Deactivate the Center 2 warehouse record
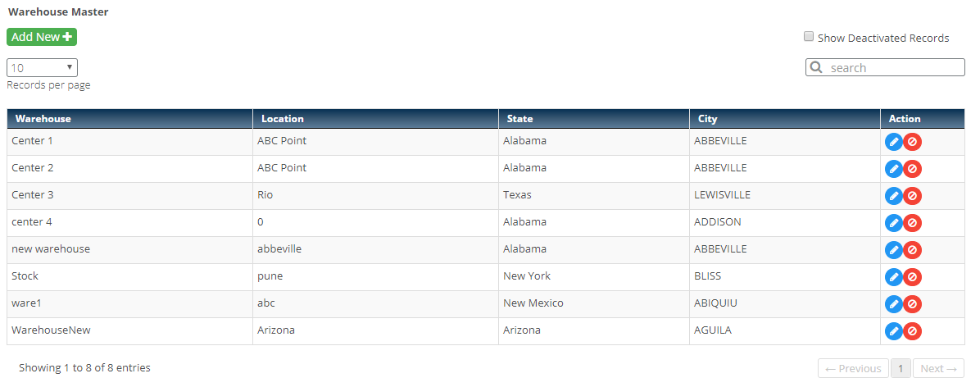Screen dimensions: 980x387 912,169
